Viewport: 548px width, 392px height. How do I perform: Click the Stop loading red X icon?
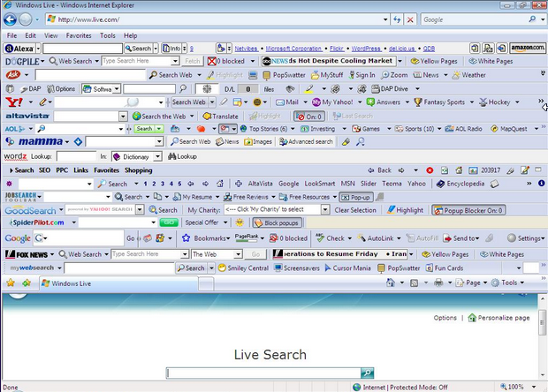pyautogui.click(x=410, y=19)
